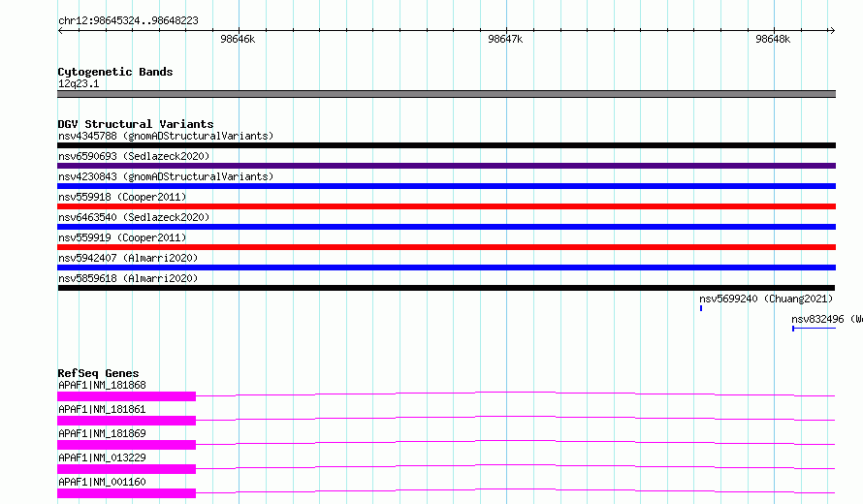
Task: Click the APAF1|NM_181861 exon block
Action: pos(127,421)
